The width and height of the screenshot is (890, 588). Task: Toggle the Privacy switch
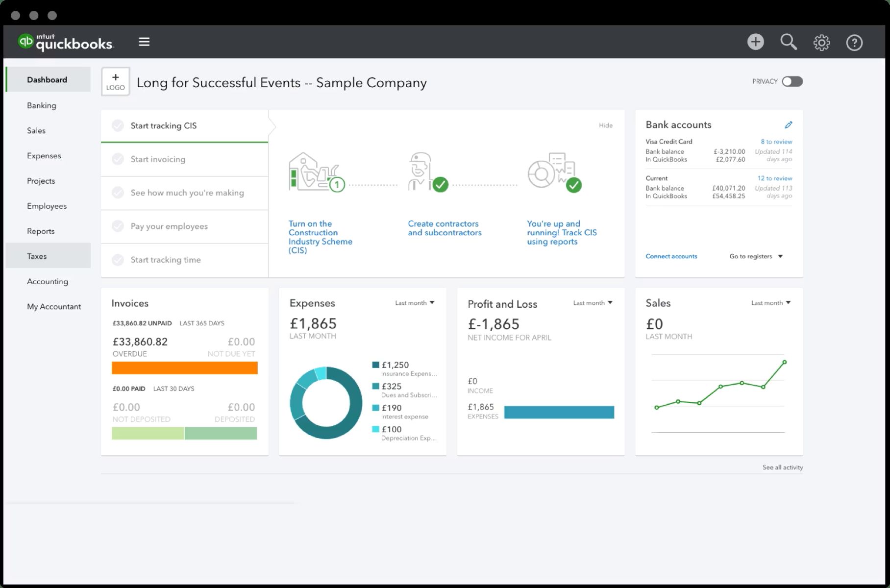tap(792, 81)
